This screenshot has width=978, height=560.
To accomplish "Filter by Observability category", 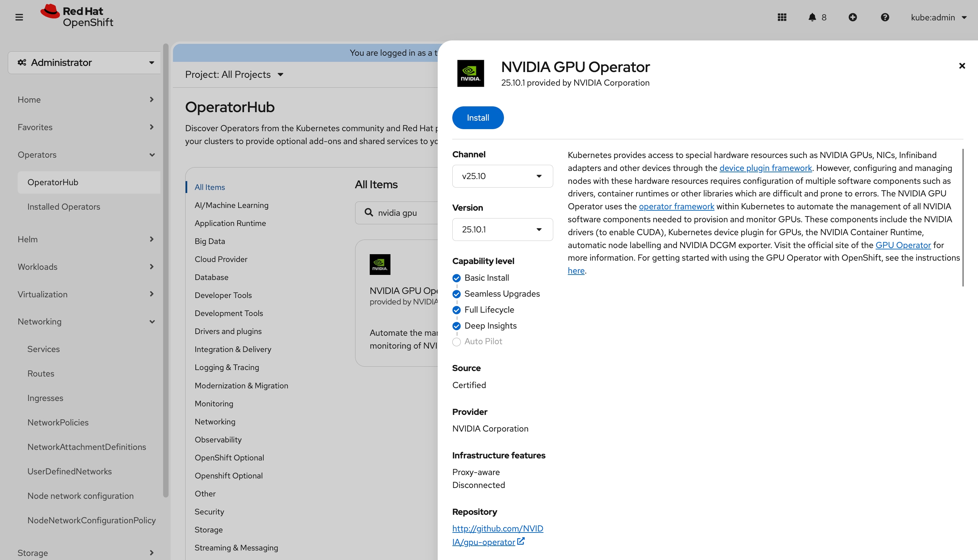I will [x=218, y=440].
